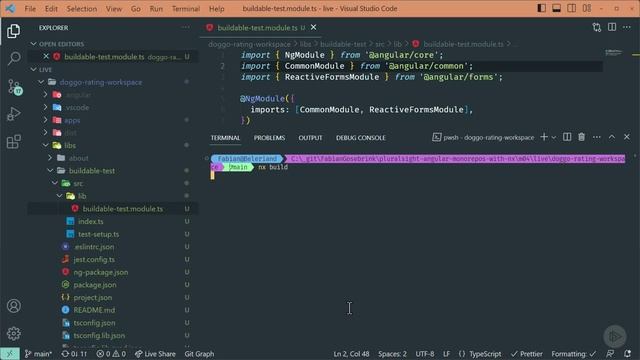Open jest.config.ts in file tree
This screenshot has height=360, width=640.
94,259
